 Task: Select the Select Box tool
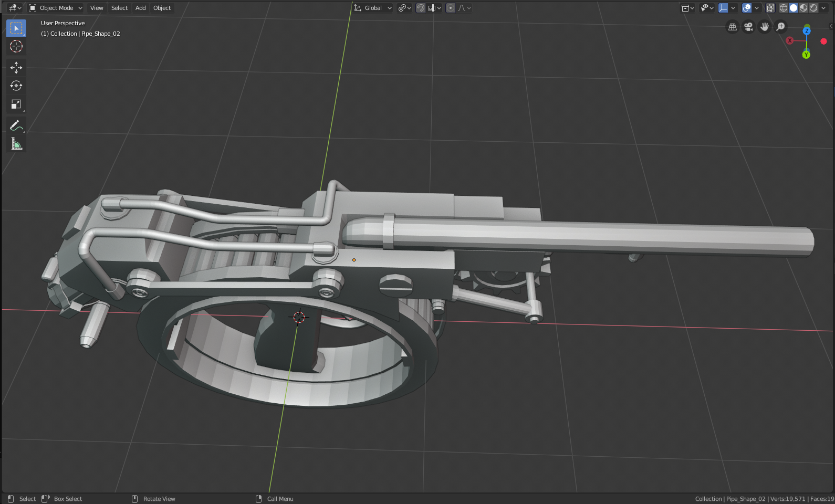click(x=16, y=28)
